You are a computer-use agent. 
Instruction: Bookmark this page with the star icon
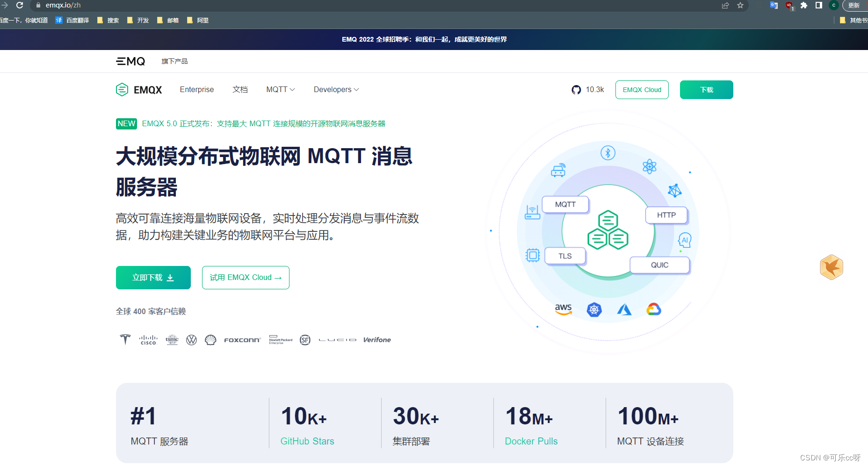click(x=740, y=6)
